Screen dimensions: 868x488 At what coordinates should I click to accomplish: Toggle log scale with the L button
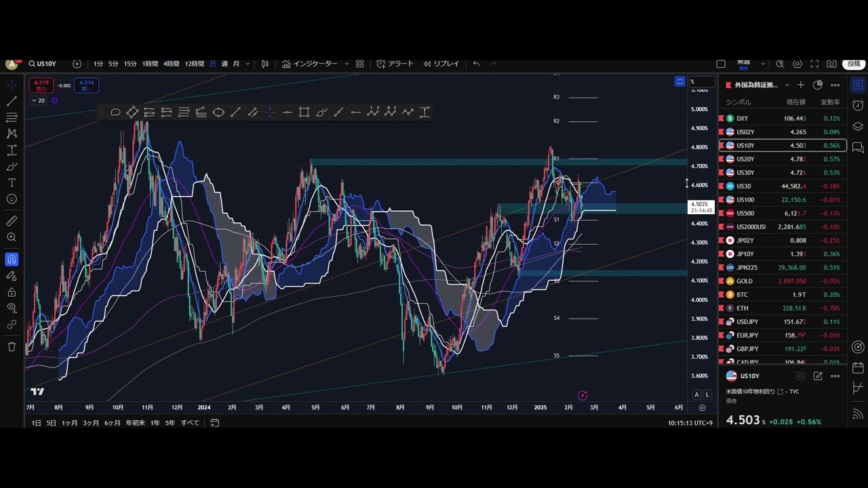tap(707, 394)
